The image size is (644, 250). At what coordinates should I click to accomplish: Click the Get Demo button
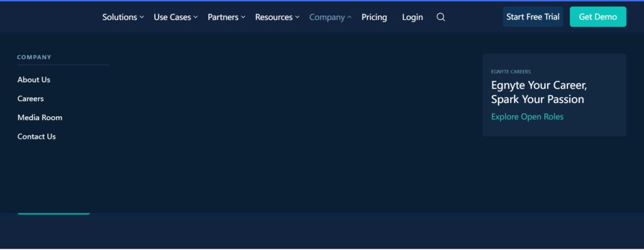(x=597, y=17)
